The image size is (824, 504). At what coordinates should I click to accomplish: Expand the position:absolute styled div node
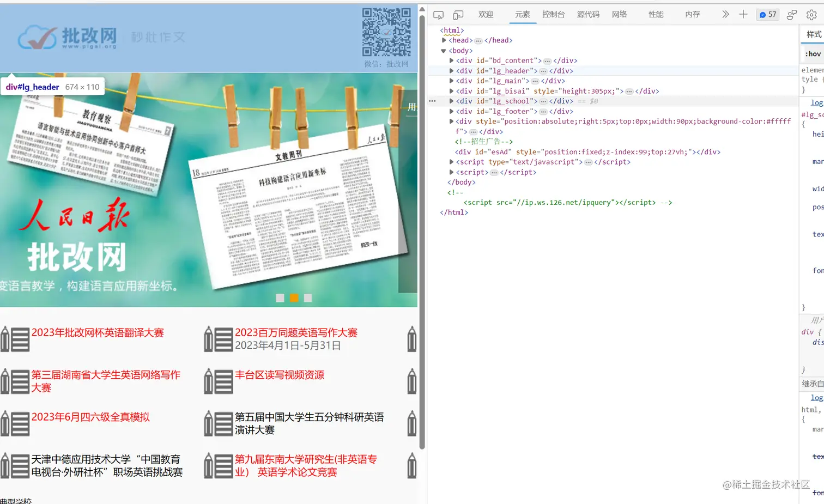click(x=451, y=122)
